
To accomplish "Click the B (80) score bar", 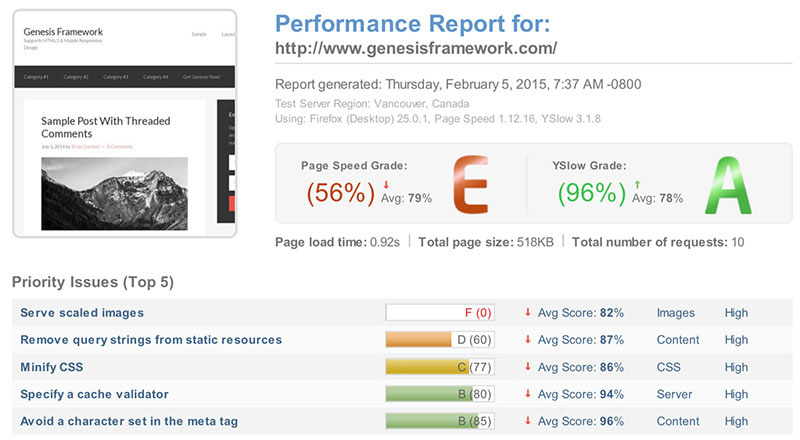I will [x=440, y=394].
